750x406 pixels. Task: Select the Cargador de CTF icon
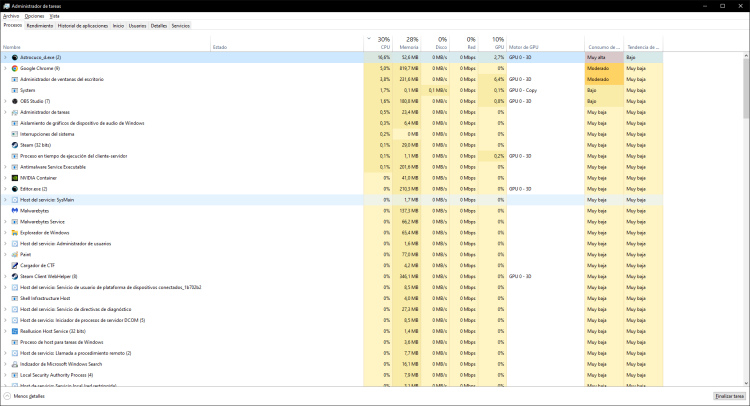(x=14, y=265)
